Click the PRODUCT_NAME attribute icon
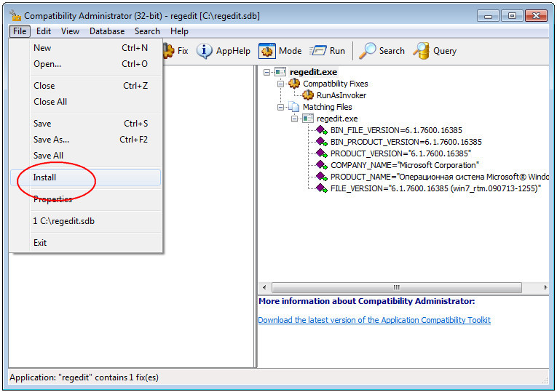The width and height of the screenshot is (557, 392). tap(322, 177)
